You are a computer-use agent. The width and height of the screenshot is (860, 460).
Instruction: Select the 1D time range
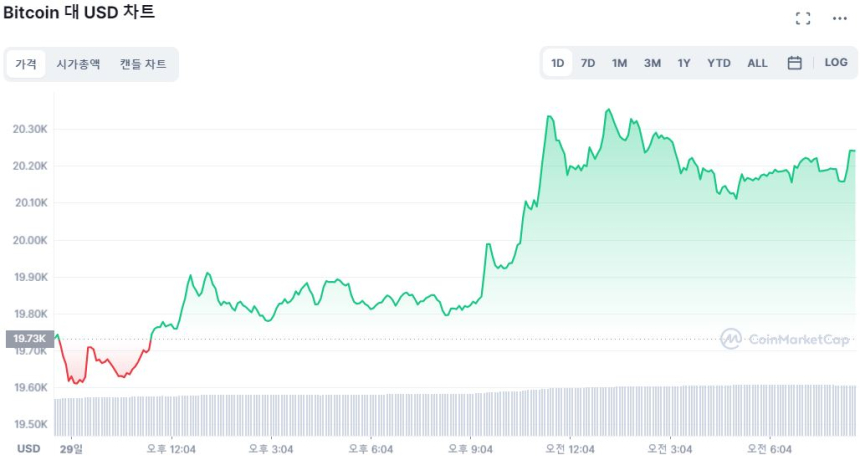click(x=558, y=63)
